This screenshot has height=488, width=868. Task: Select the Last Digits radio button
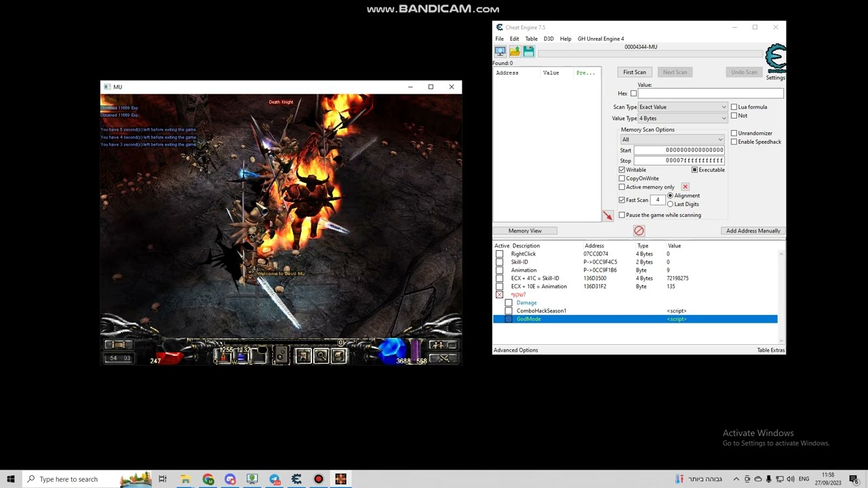coord(670,204)
